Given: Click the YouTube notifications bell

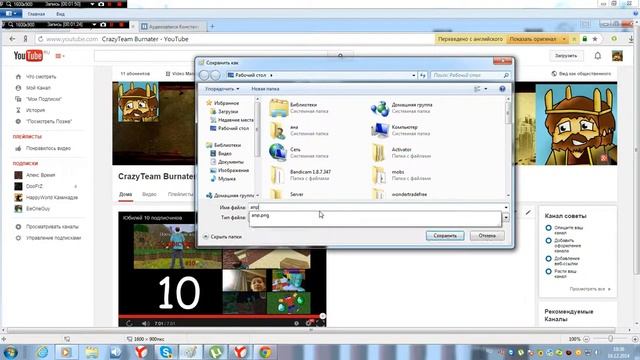Looking at the screenshot, I should tap(598, 56).
